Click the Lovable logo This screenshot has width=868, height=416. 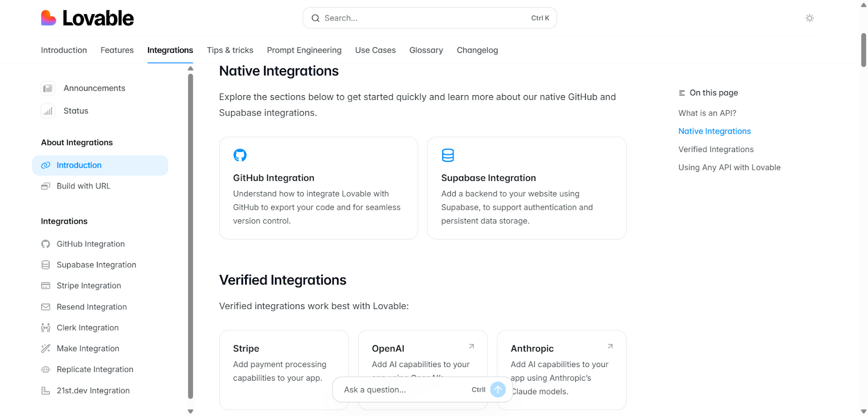tap(87, 18)
